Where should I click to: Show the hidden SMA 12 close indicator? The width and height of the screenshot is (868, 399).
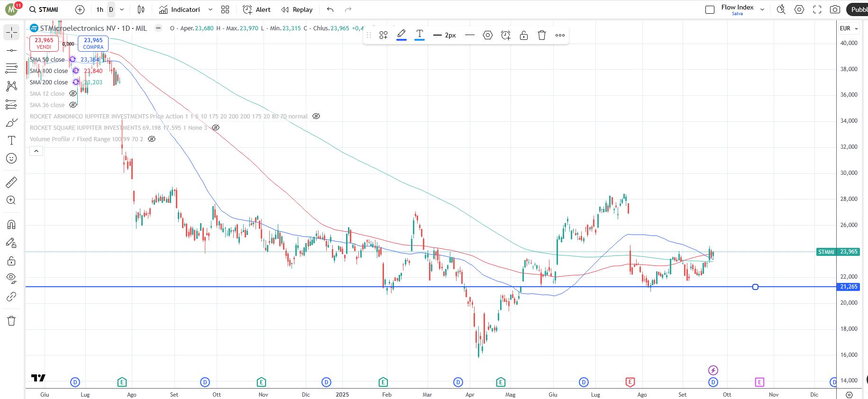point(73,94)
